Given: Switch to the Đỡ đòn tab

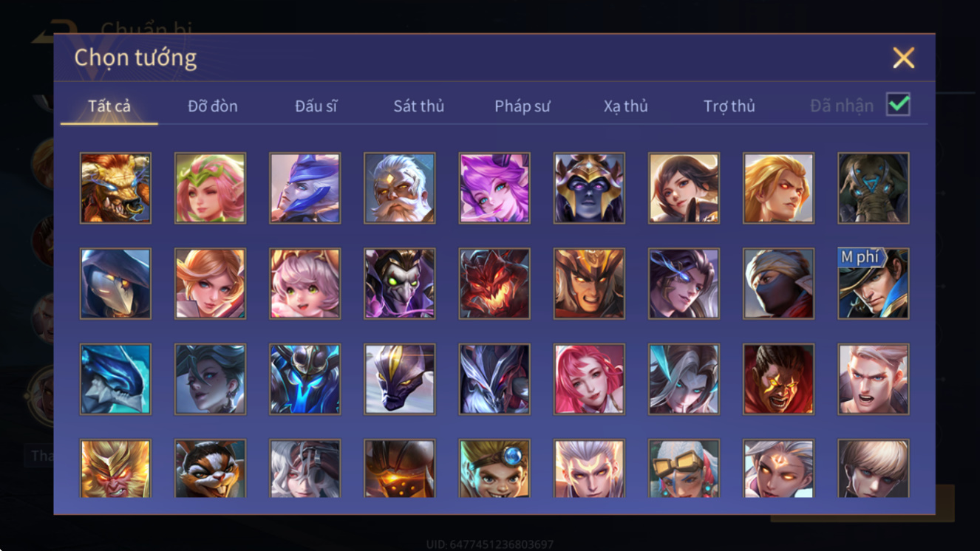Looking at the screenshot, I should (x=213, y=106).
